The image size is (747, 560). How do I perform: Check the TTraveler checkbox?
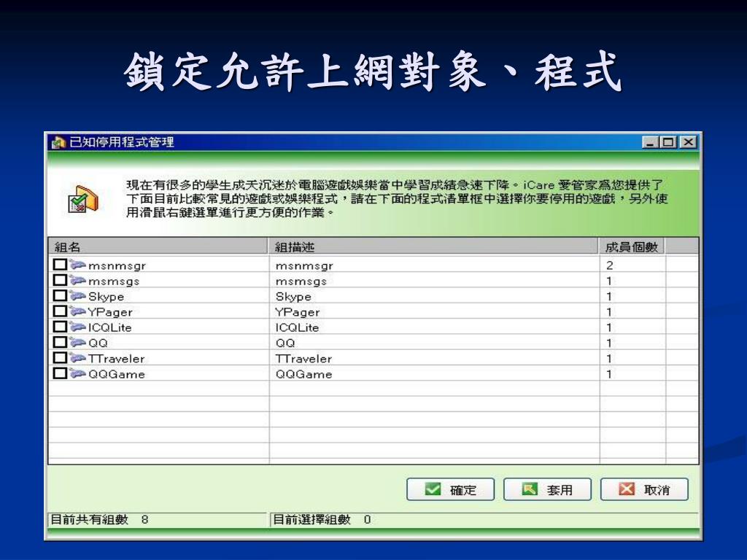tap(60, 357)
